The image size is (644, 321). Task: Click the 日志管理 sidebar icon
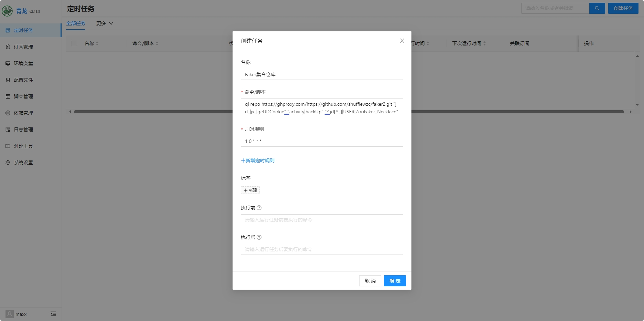pyautogui.click(x=8, y=130)
